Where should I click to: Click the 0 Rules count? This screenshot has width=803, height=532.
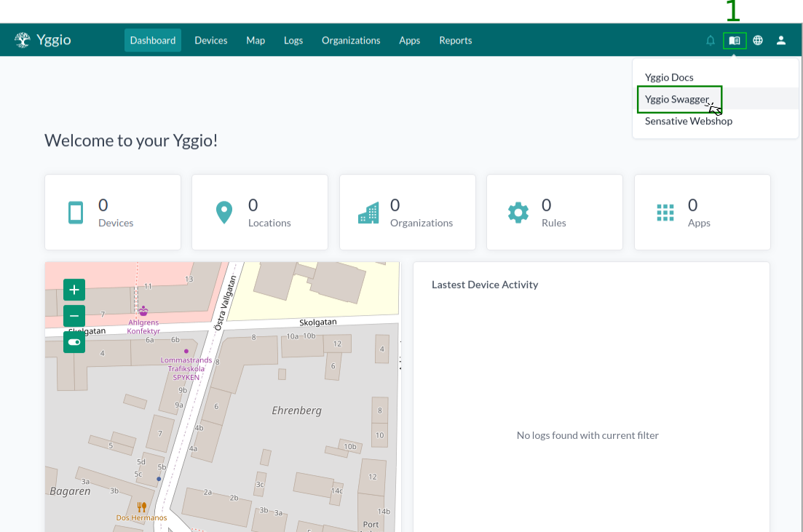pos(547,205)
